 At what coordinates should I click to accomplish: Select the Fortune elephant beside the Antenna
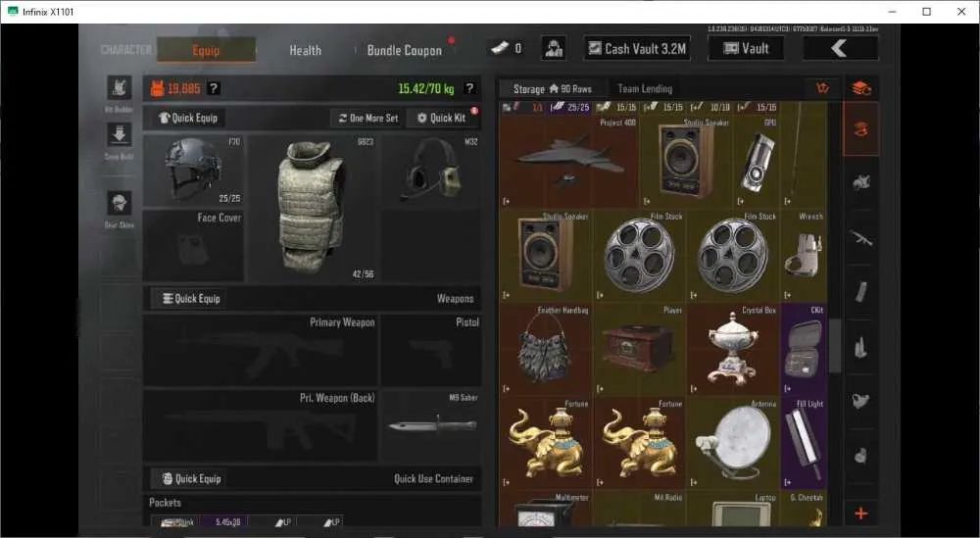click(639, 443)
